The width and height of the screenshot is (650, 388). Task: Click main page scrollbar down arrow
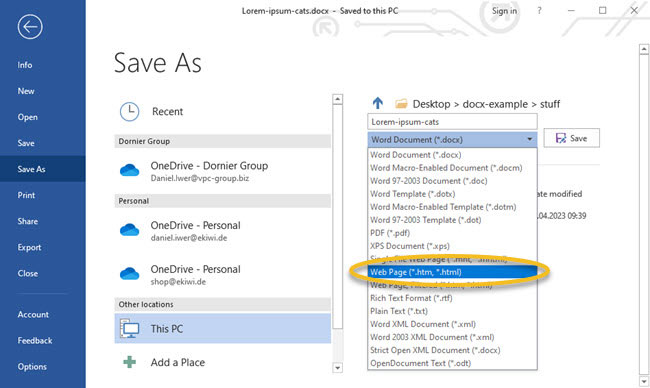(x=644, y=381)
